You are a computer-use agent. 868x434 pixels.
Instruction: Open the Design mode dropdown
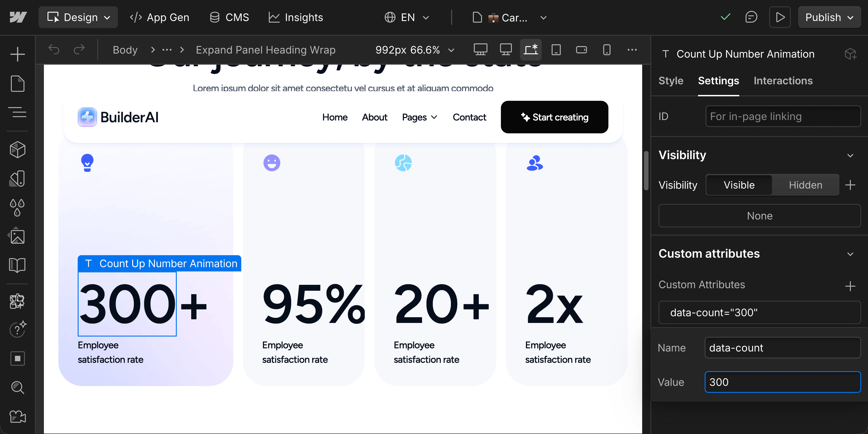pos(78,17)
